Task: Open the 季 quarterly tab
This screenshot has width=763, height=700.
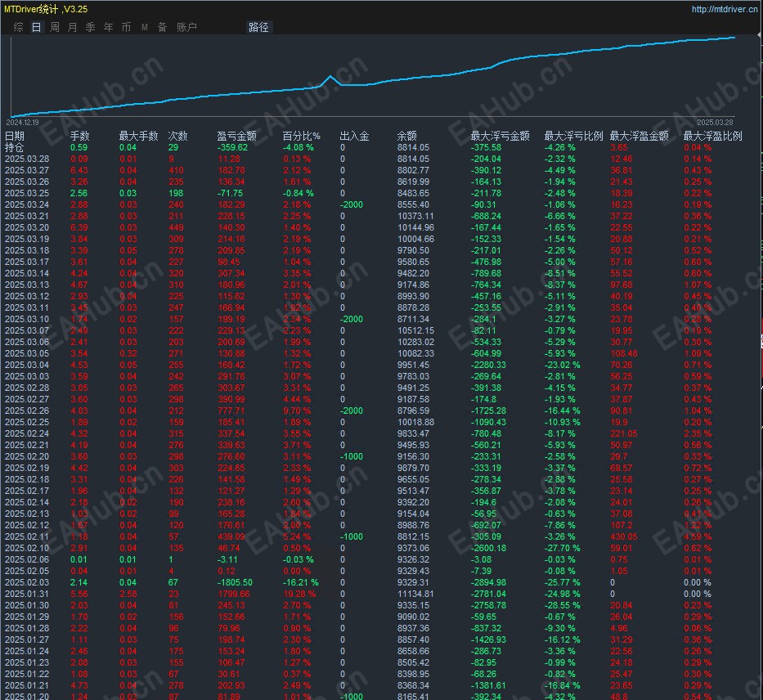Action: coord(90,27)
